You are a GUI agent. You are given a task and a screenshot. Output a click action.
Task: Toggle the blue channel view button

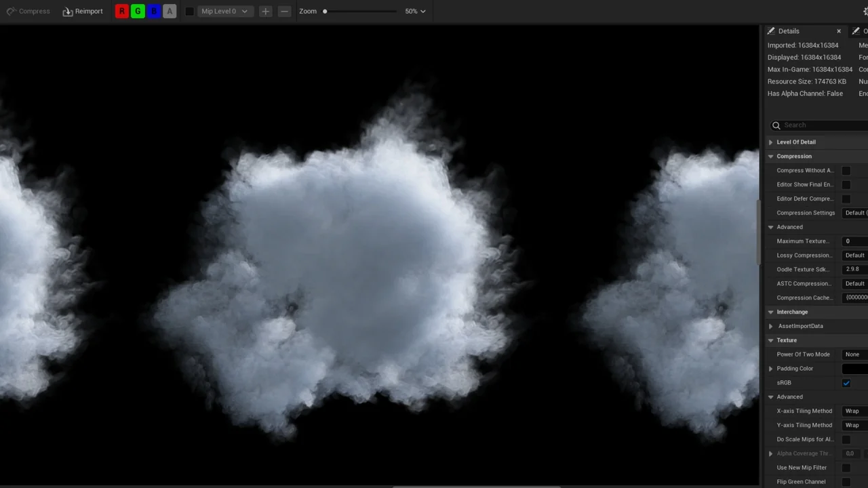coord(154,12)
